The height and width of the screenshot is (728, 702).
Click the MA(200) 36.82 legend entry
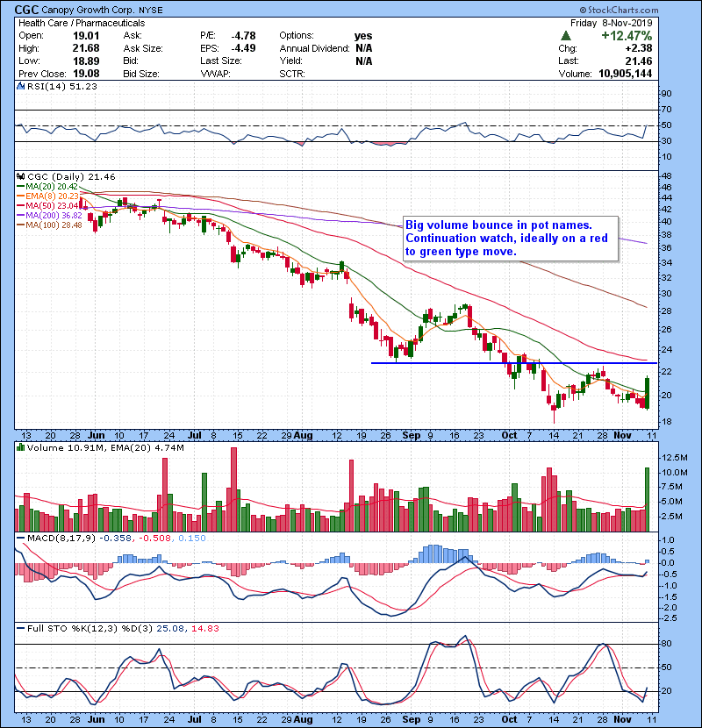(49, 216)
